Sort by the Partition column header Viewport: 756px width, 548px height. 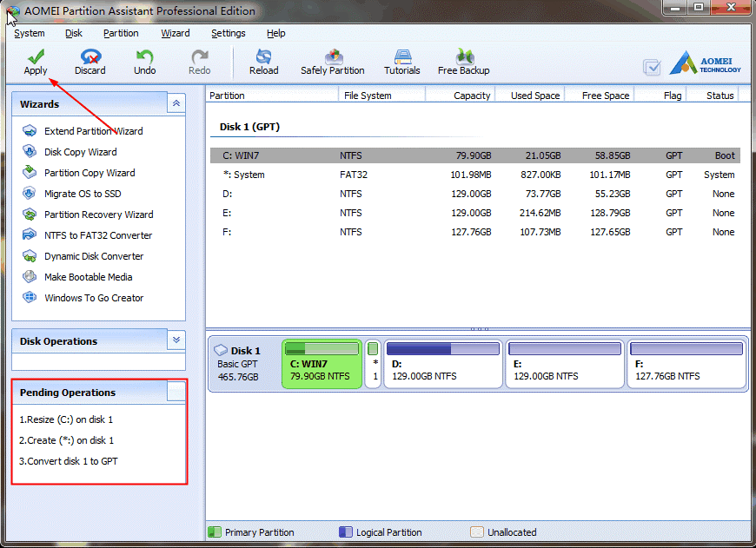[x=227, y=96]
